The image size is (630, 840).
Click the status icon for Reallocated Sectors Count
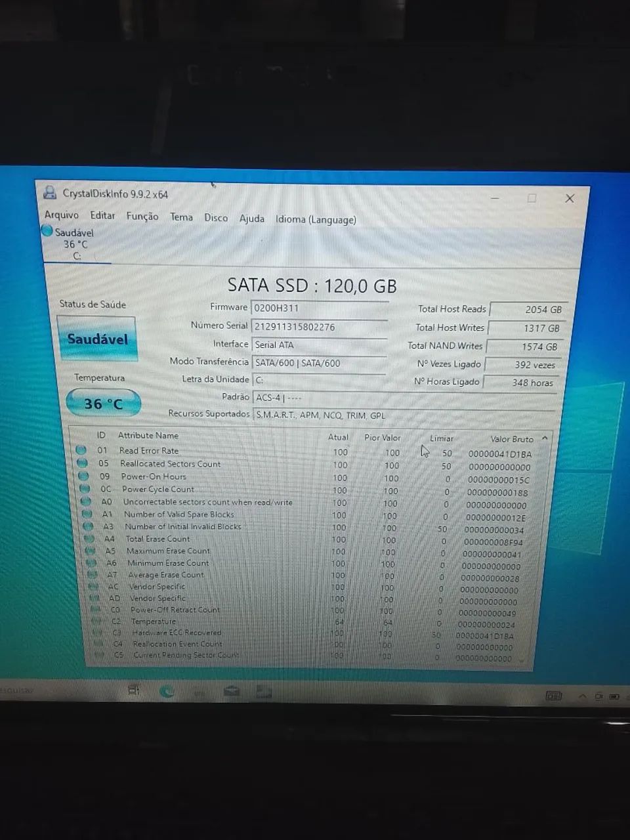pos(82,463)
